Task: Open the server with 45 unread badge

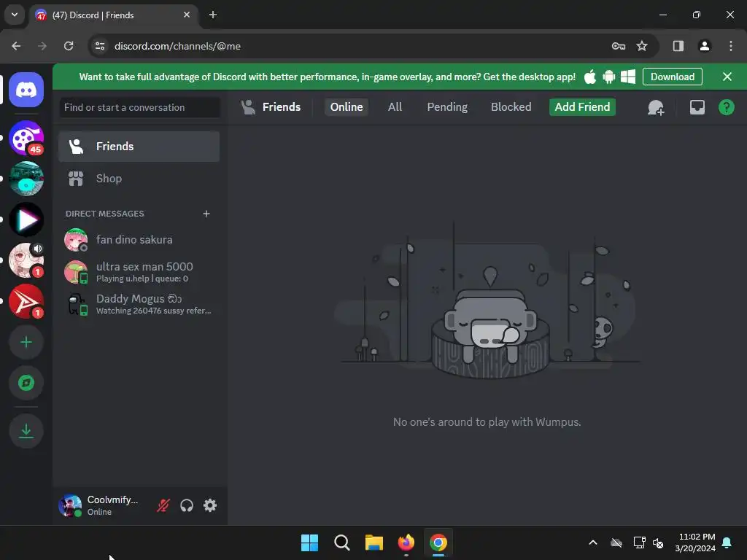Action: [x=26, y=138]
